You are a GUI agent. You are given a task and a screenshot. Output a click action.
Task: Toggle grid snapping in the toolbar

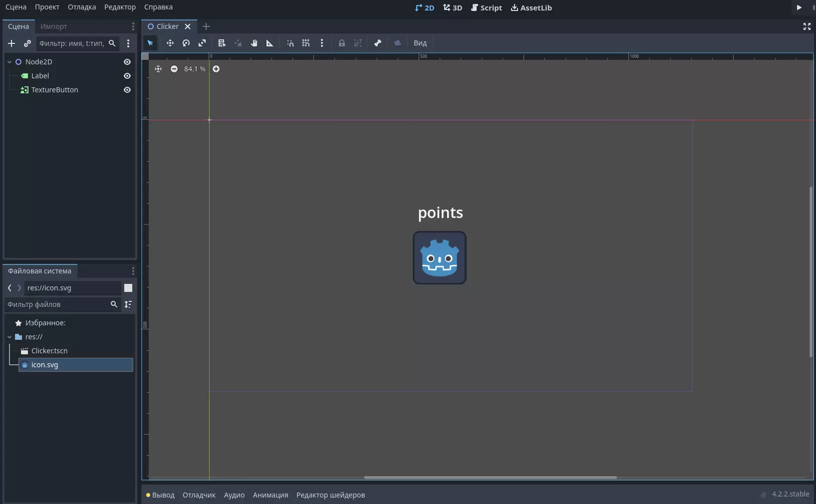(x=306, y=43)
